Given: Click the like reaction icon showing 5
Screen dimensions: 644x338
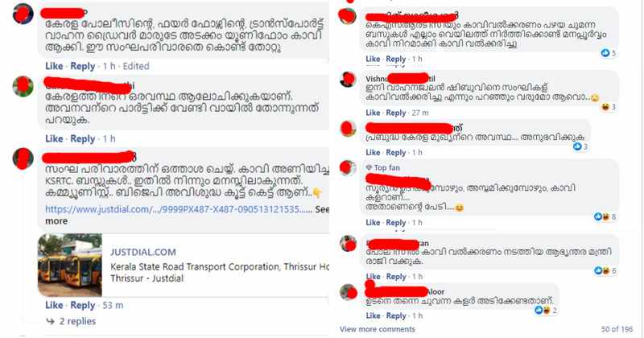Looking at the screenshot, I should tap(605, 52).
